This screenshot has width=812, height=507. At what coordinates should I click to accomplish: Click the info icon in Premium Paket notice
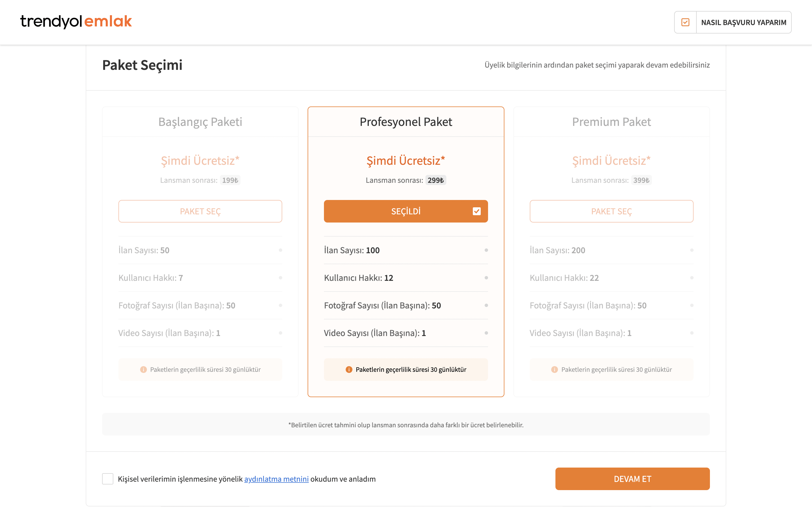[x=554, y=370]
